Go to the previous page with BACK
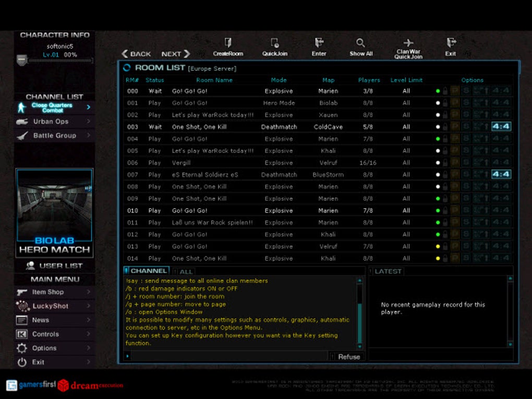This screenshot has height=399, width=532. tap(137, 54)
